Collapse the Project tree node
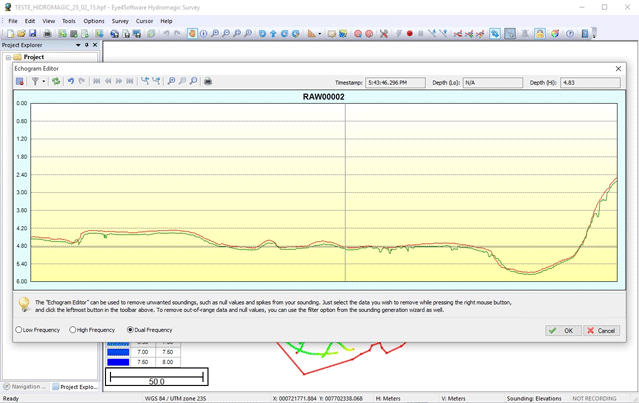 click(x=8, y=57)
